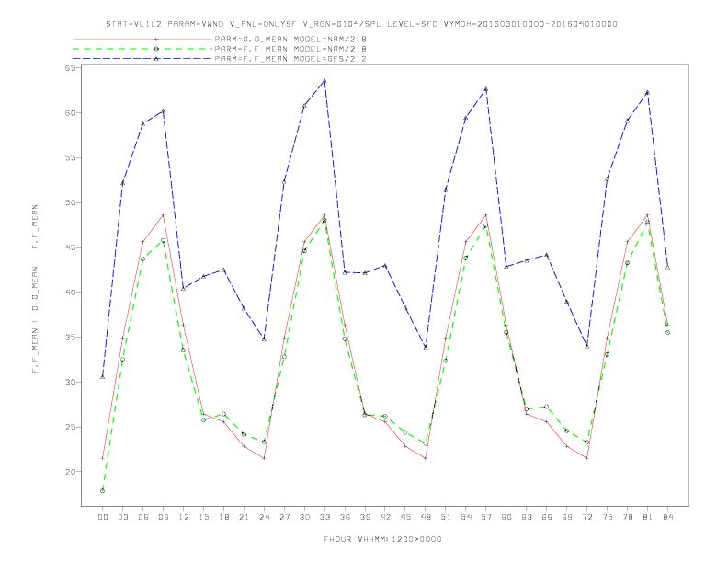
Task: Click y-axis tick label 35
Action: (70, 338)
